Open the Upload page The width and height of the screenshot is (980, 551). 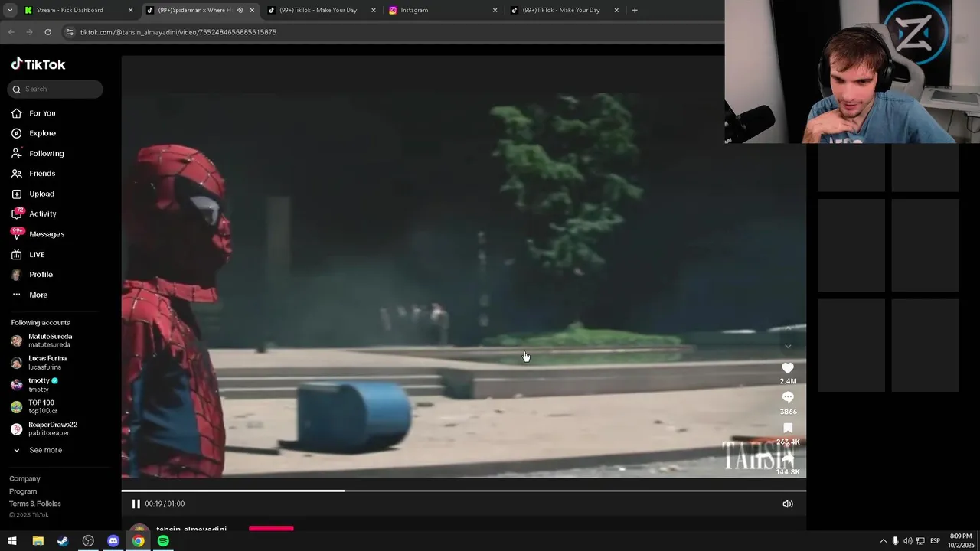(41, 194)
